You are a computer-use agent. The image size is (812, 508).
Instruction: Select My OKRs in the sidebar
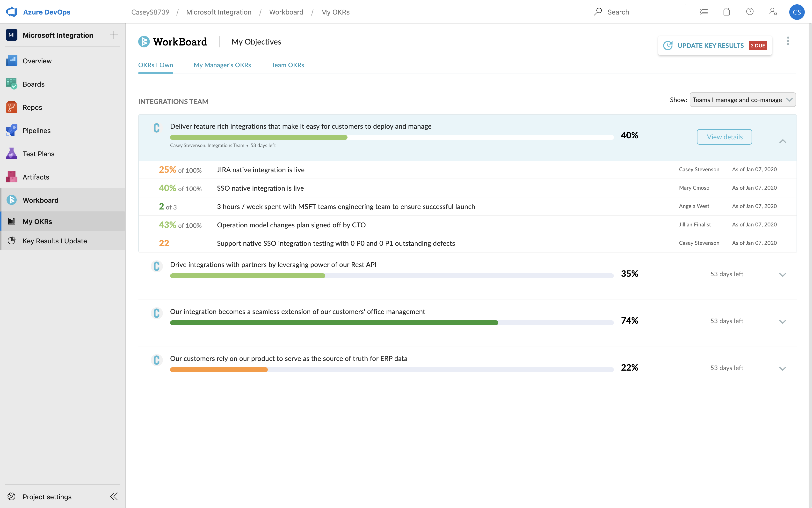tap(63, 221)
